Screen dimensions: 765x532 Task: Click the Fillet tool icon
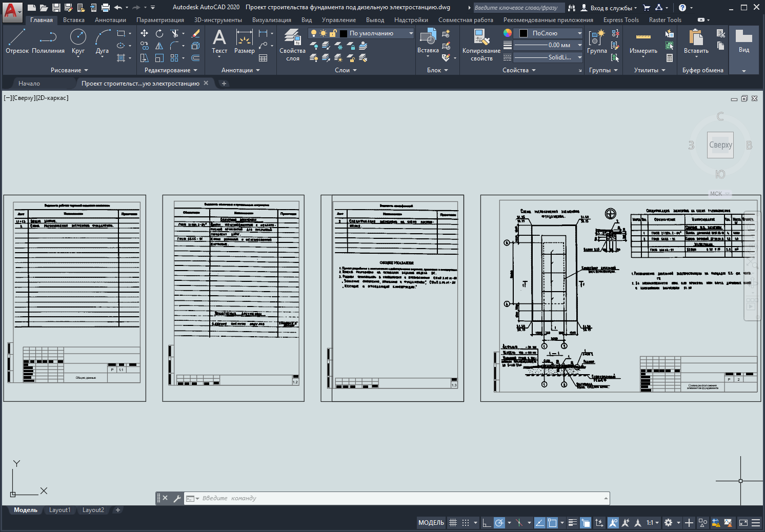pos(174,46)
